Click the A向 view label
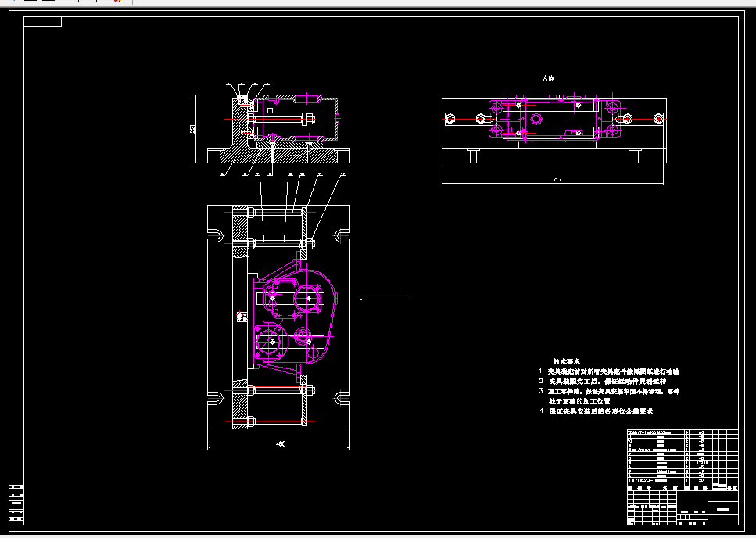756x538 pixels. coord(549,78)
